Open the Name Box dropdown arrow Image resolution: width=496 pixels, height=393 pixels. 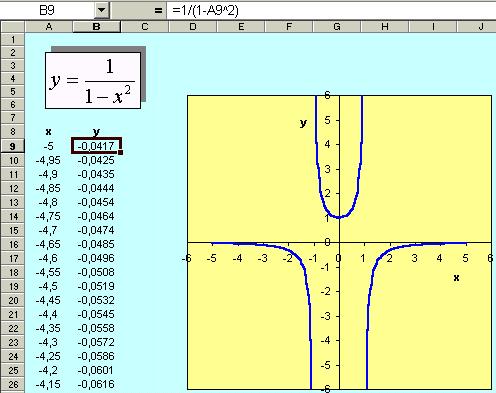pos(102,10)
